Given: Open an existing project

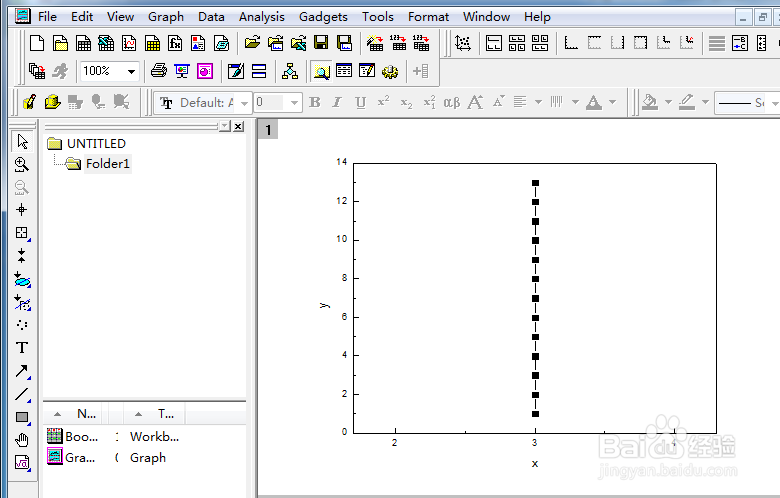Looking at the screenshot, I should 252,43.
